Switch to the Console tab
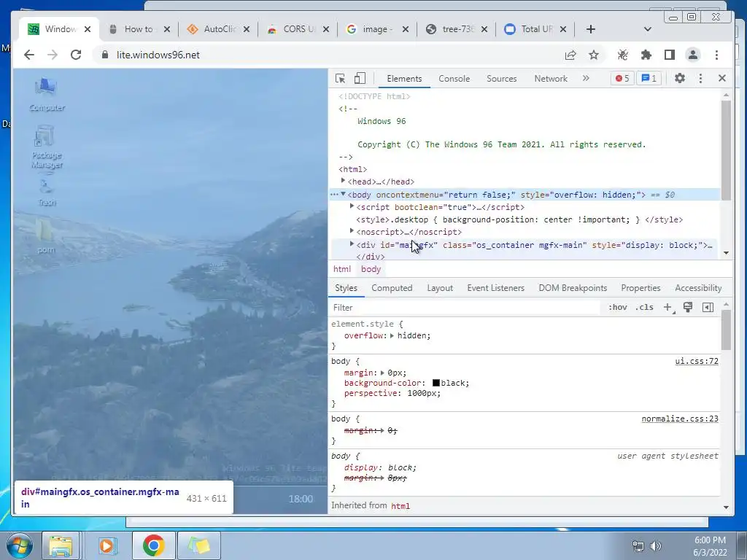The width and height of the screenshot is (747, 560). (x=454, y=79)
